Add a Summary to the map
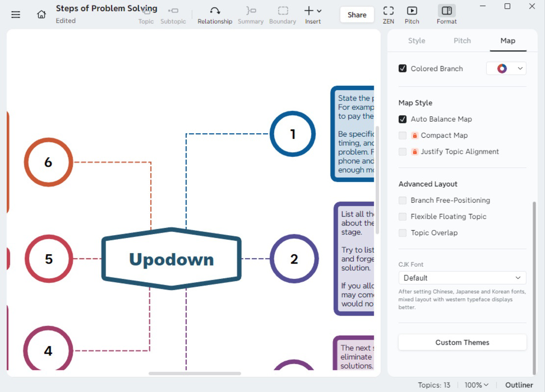The image size is (545, 392). 250,14
